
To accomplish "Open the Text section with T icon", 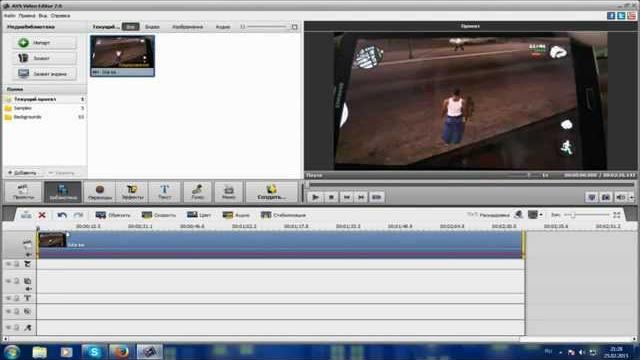I will [164, 192].
